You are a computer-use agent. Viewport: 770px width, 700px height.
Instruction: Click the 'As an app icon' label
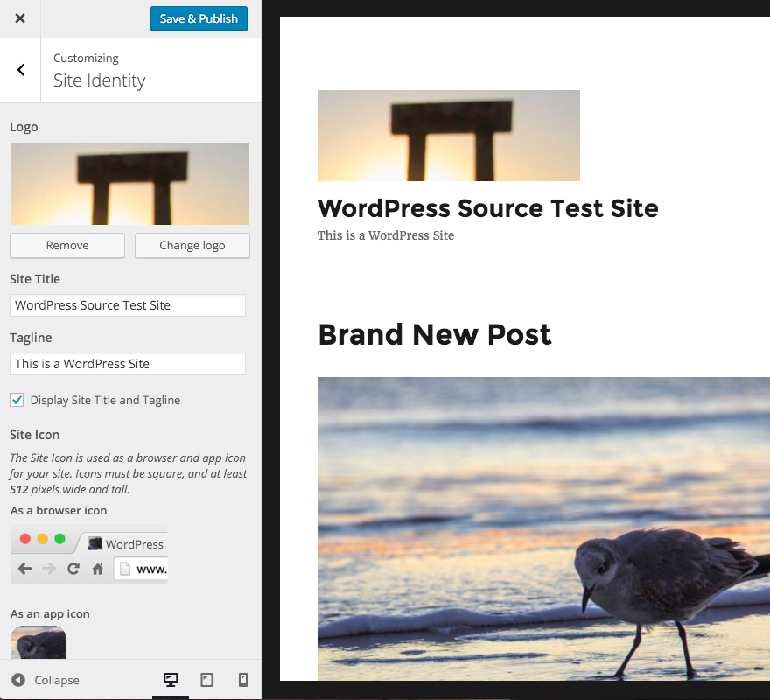point(50,614)
